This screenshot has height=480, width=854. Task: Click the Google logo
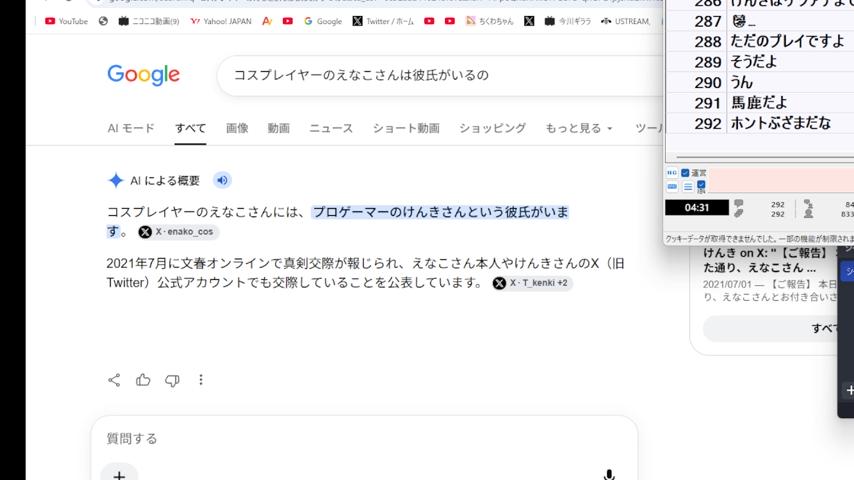click(x=143, y=75)
